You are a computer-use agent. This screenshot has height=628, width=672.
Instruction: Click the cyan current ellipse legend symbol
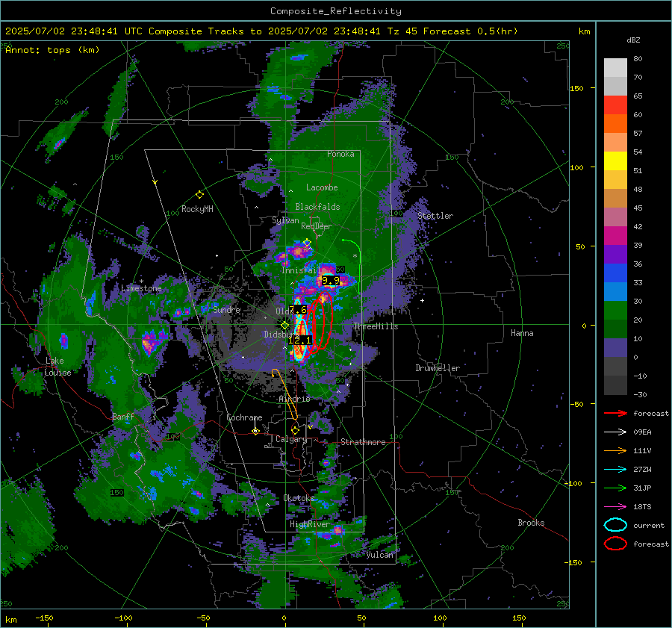click(615, 525)
